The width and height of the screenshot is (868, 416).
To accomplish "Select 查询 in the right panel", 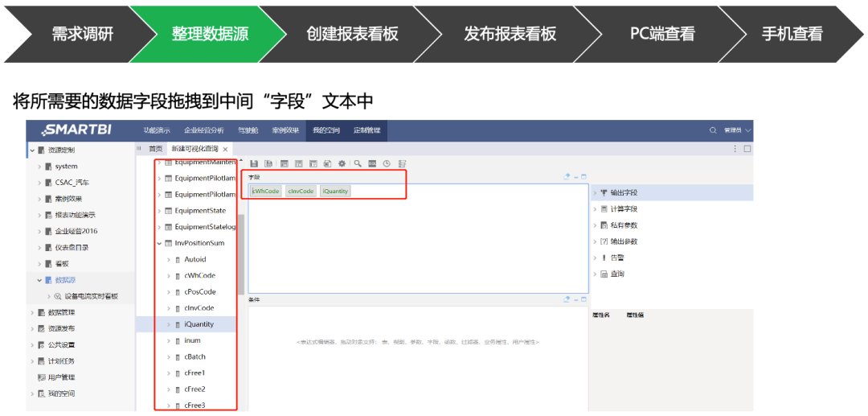I will coord(618,274).
